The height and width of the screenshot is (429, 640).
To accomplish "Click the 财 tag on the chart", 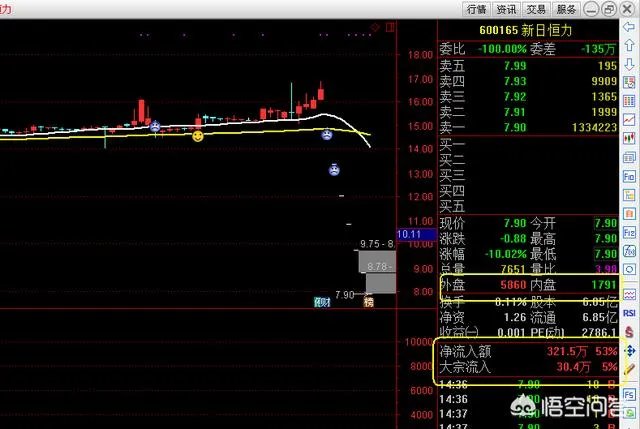I will click(x=322, y=301).
